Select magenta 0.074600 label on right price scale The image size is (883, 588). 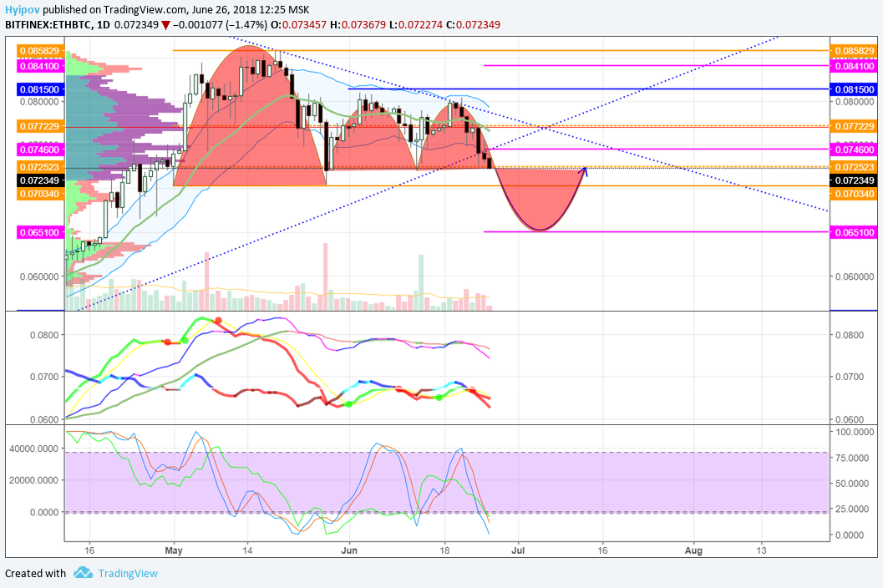coord(854,150)
